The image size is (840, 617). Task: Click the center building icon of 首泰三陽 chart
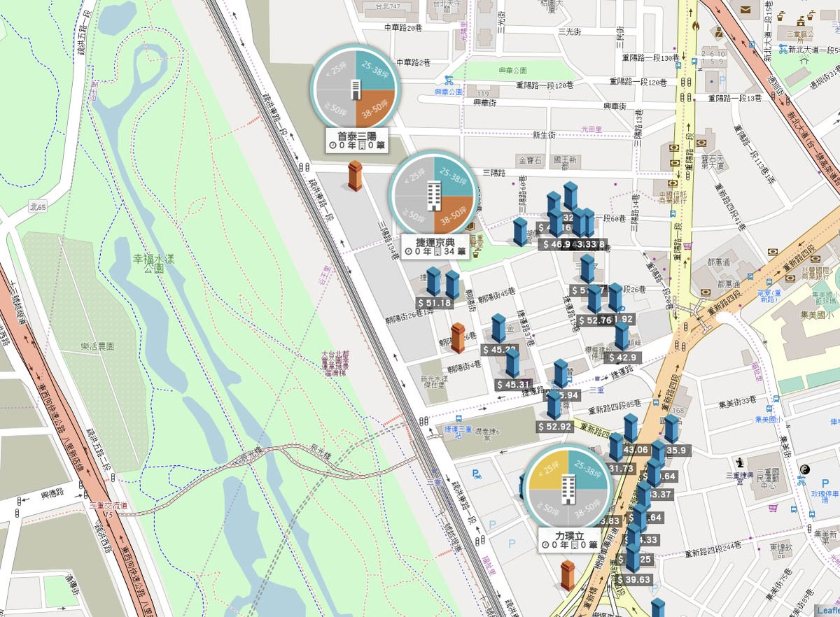pyautogui.click(x=356, y=89)
